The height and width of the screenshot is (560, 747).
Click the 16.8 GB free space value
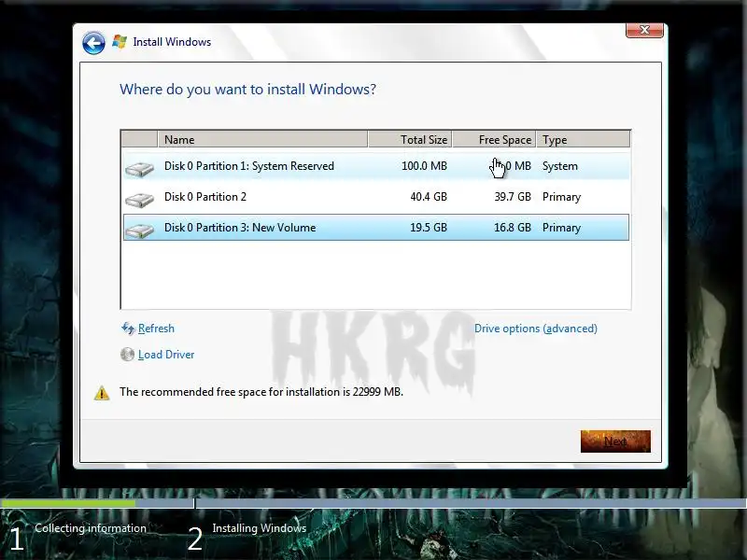(x=512, y=228)
